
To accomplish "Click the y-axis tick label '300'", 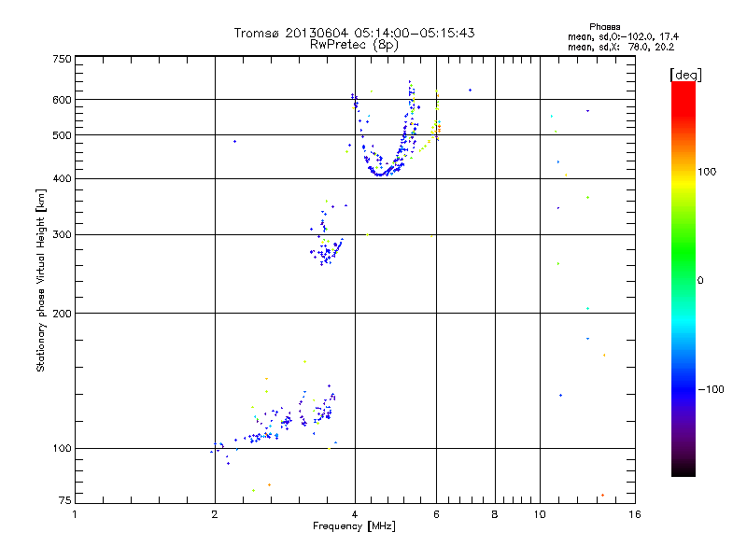I will pyautogui.click(x=62, y=235).
